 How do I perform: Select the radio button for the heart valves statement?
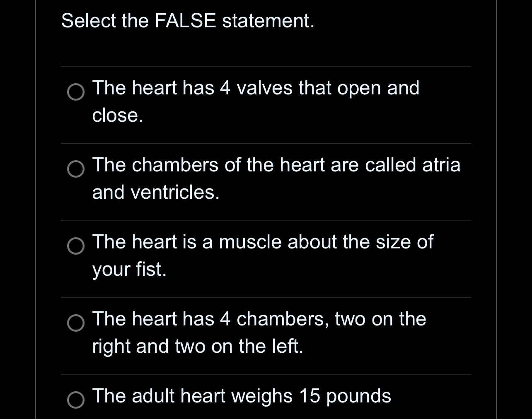[76, 93]
